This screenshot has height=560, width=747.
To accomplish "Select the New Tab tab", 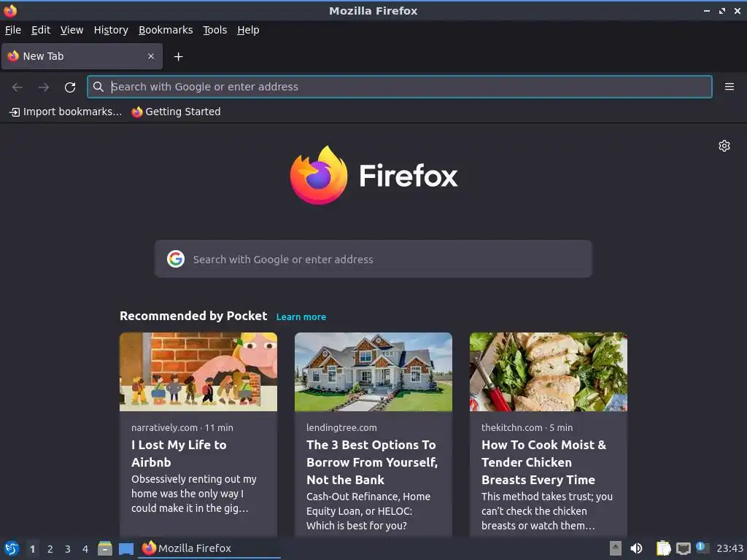I will coord(82,56).
